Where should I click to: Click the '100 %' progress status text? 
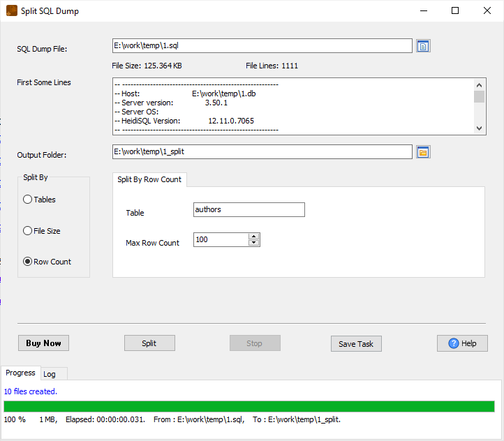click(15, 419)
